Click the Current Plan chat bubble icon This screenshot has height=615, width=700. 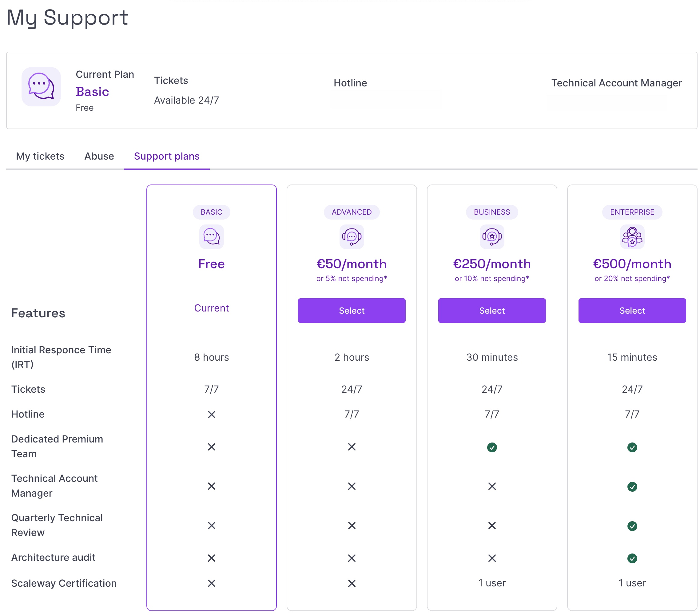coord(41,87)
